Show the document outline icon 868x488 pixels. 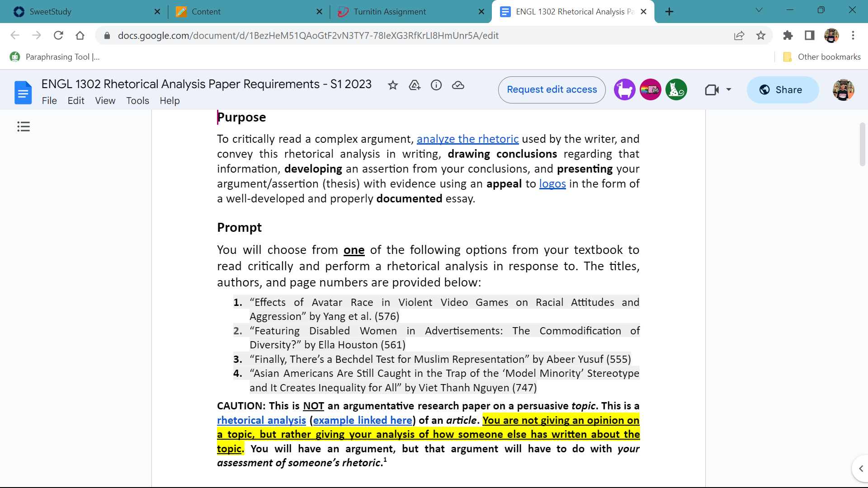pyautogui.click(x=24, y=127)
